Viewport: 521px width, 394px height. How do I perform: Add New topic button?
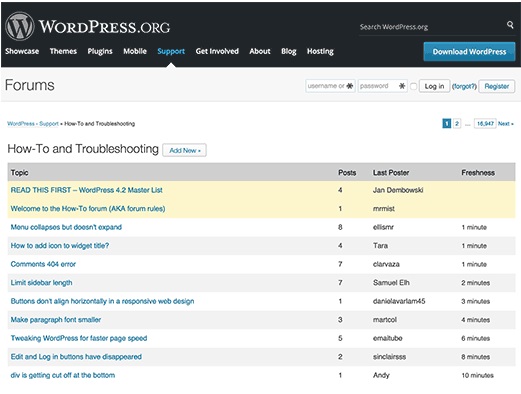click(184, 150)
